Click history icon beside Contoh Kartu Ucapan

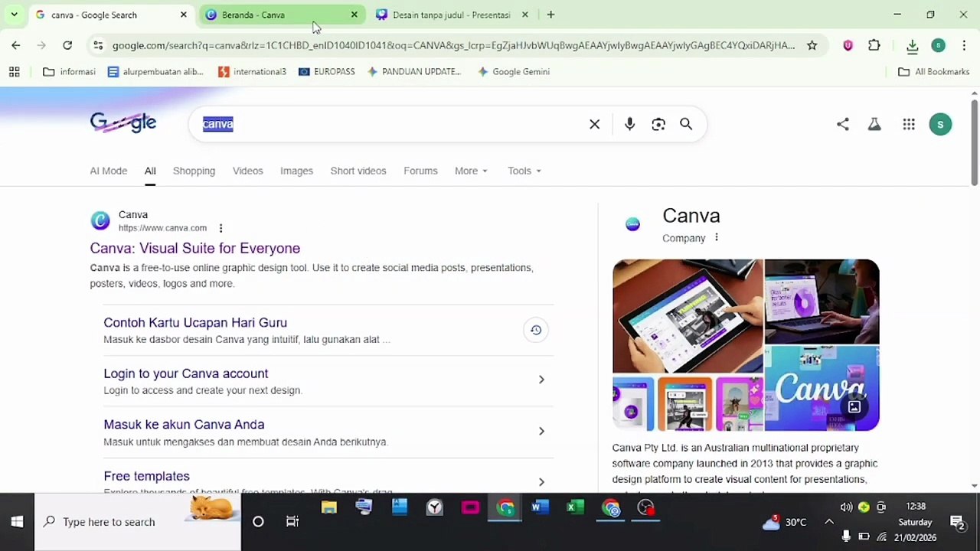(x=536, y=330)
